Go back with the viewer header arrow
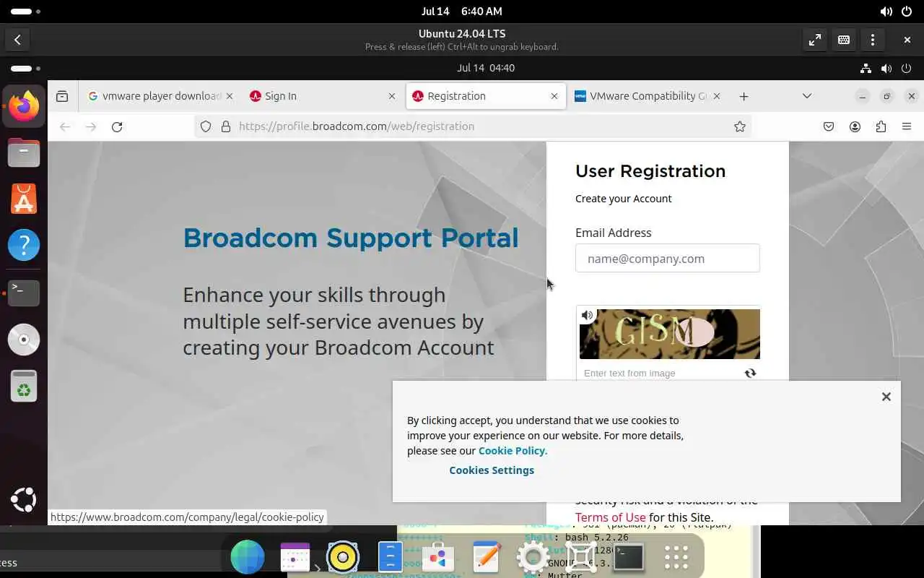Image resolution: width=924 pixels, height=578 pixels. tap(17, 40)
